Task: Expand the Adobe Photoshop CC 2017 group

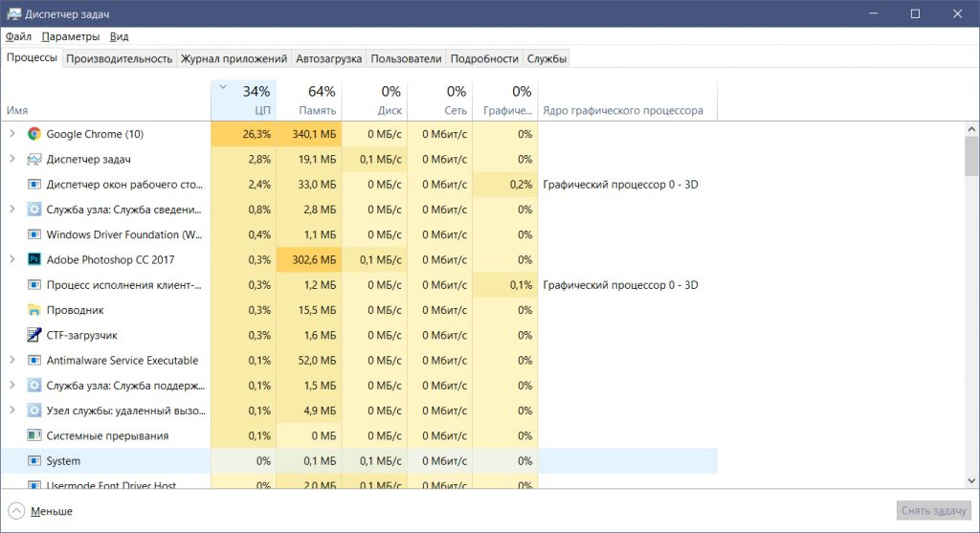Action: pyautogui.click(x=12, y=259)
